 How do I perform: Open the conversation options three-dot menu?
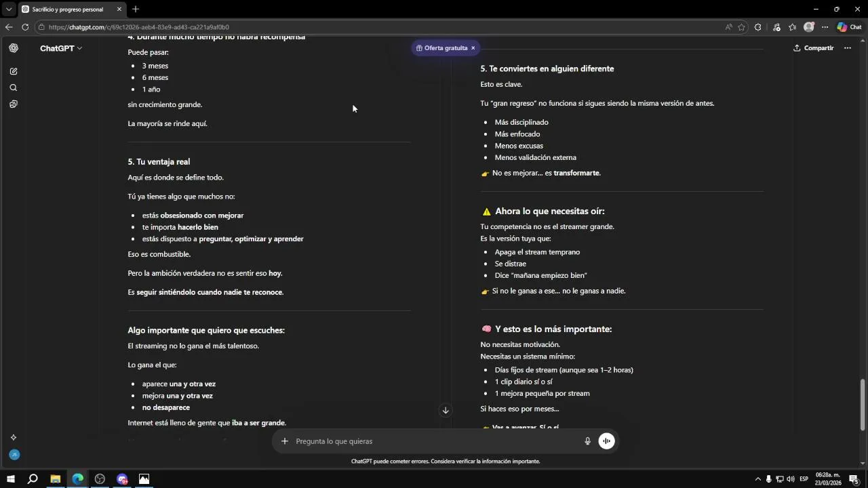pos(847,48)
